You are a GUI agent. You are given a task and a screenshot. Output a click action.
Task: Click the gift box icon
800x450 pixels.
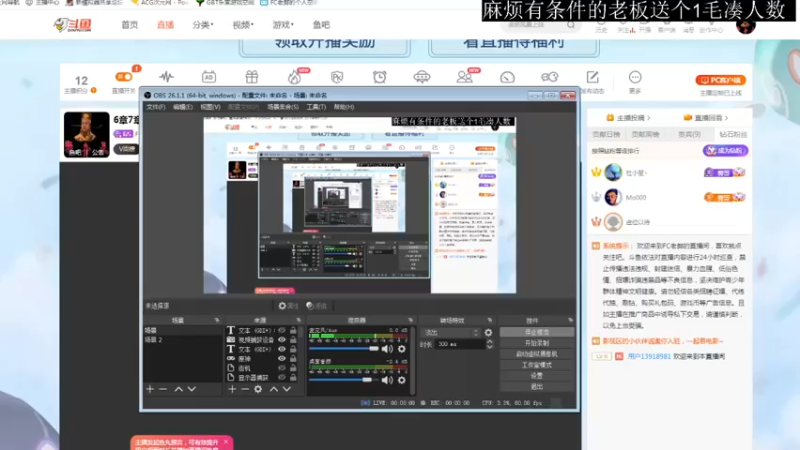click(252, 77)
